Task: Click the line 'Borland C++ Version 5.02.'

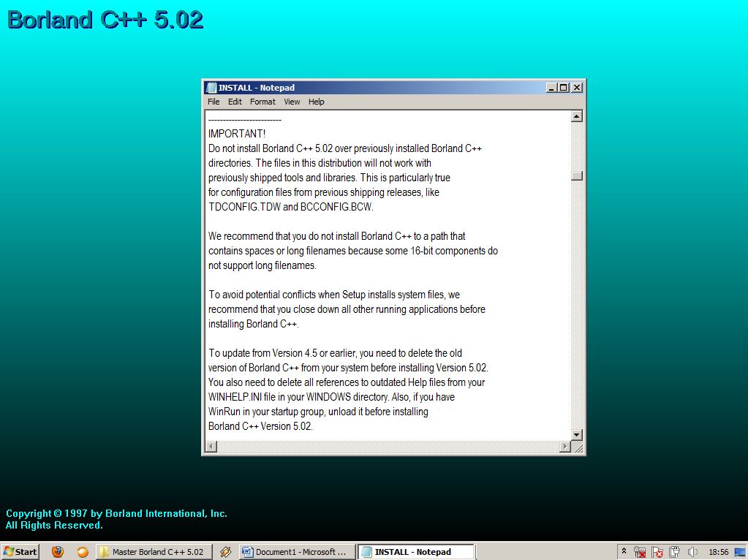Action: coord(260,426)
